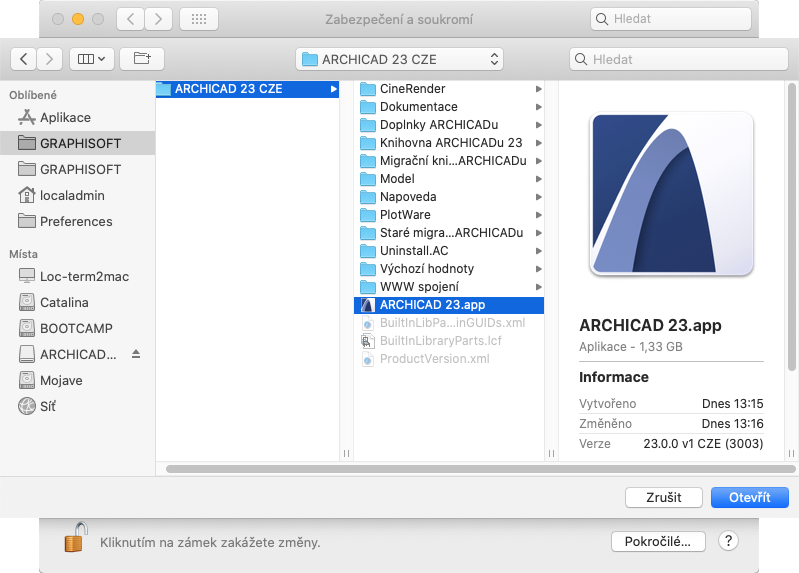This screenshot has width=799, height=573.
Task: Open the Dokumentace folder
Action: pos(449,107)
